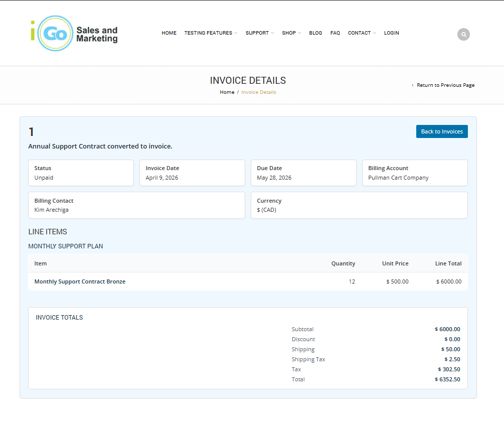504x431 pixels.
Task: Click the Invoice Details breadcrumb
Action: pos(258,92)
